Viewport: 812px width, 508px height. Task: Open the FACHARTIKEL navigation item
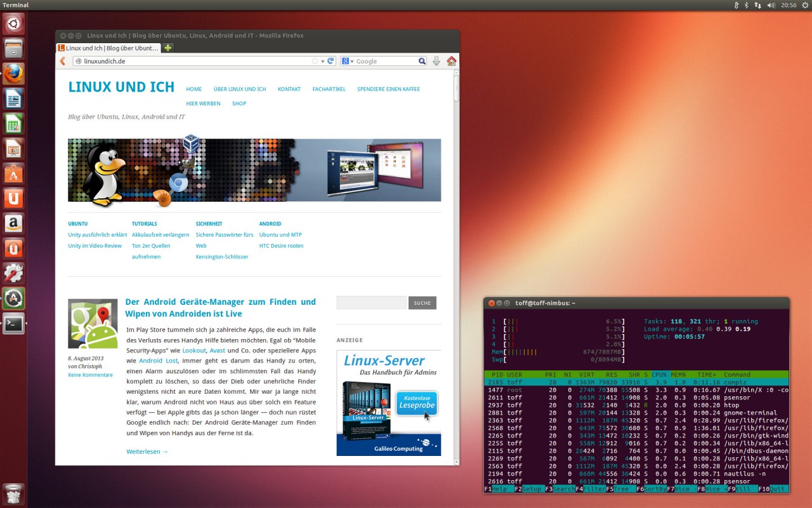point(329,90)
